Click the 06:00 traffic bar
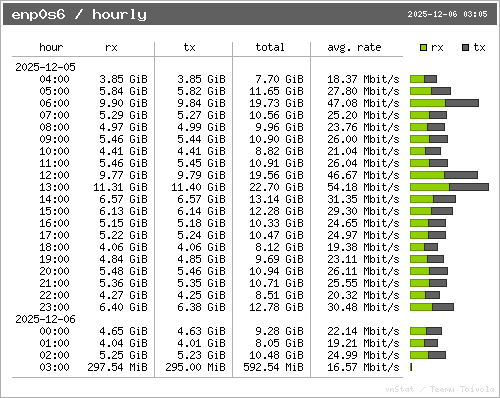This screenshot has height=398, width=500. (x=444, y=103)
